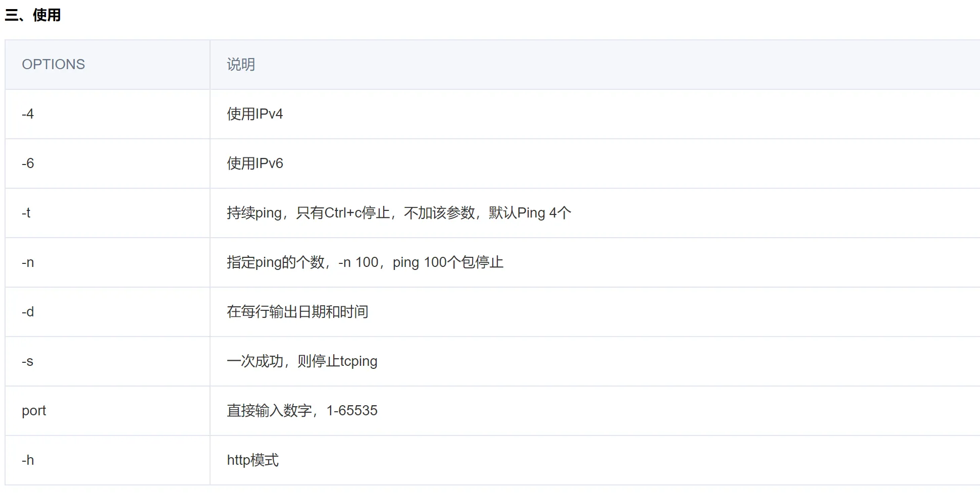This screenshot has height=494, width=980.
Task: Select the '-d' option cell
Action: [28, 312]
